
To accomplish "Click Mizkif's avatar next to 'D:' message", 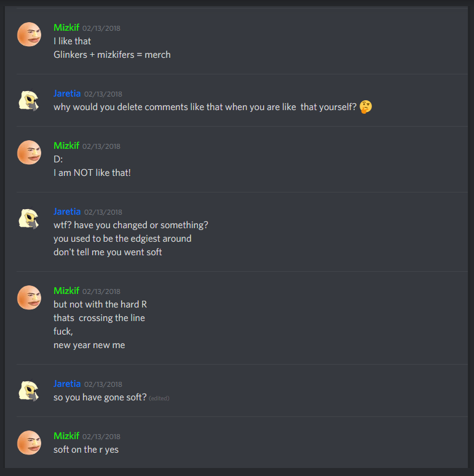I will [x=29, y=153].
